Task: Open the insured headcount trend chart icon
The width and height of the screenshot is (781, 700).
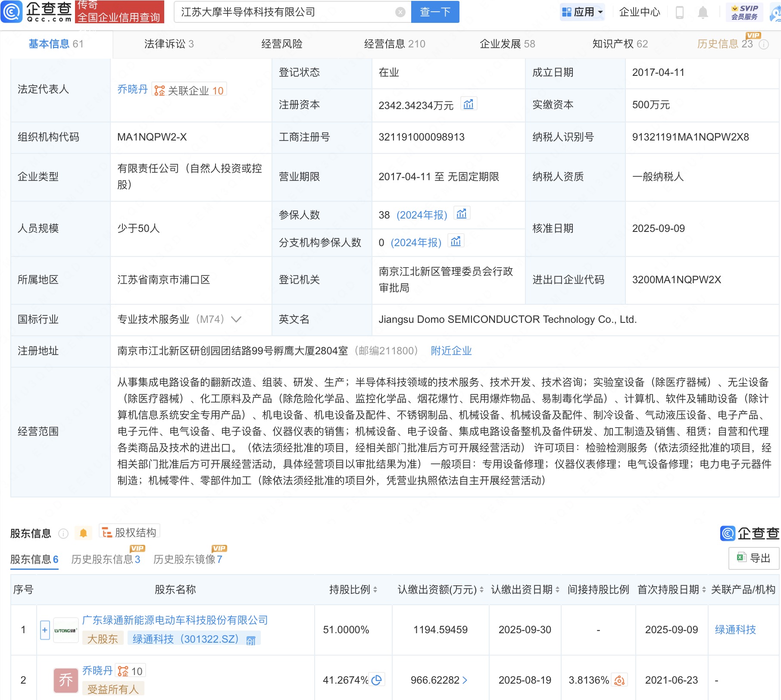Action: pyautogui.click(x=462, y=214)
